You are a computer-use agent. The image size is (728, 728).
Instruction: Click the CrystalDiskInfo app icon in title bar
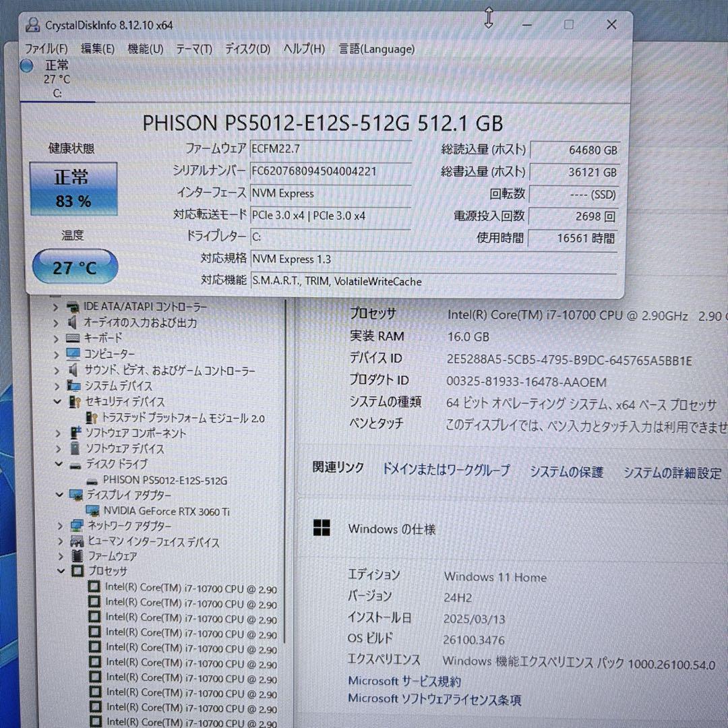(x=32, y=25)
